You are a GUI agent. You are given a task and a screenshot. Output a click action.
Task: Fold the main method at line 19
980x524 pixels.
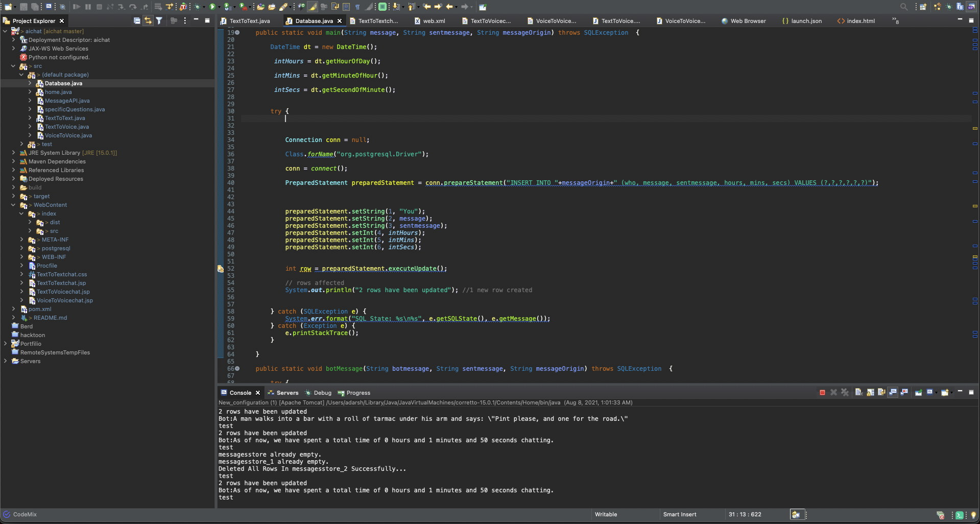point(237,33)
